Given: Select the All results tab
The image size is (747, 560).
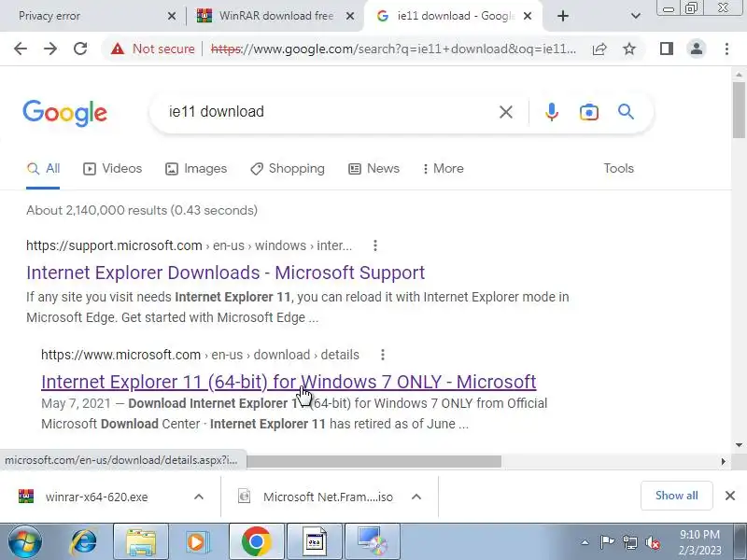Looking at the screenshot, I should [x=43, y=169].
